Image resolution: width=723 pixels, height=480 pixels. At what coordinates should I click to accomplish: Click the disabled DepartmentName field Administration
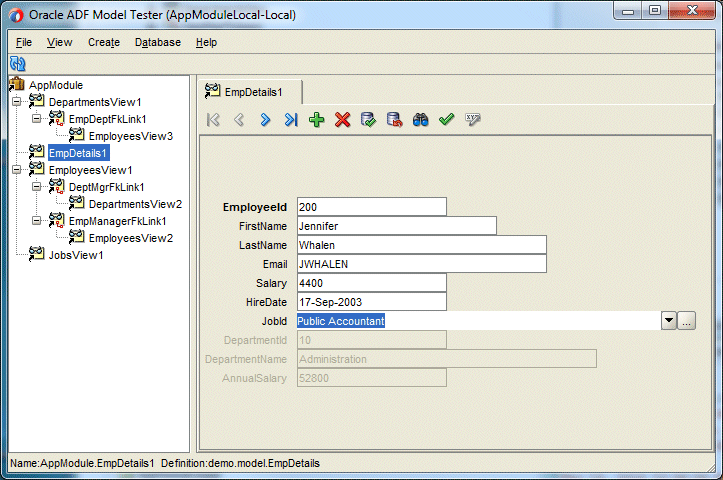click(x=447, y=359)
